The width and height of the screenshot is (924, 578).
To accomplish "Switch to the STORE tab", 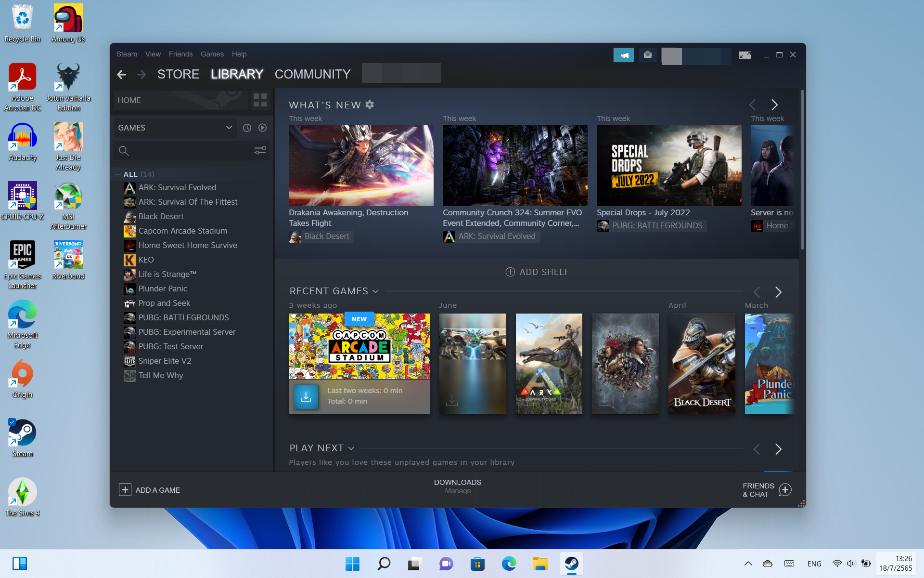I will (178, 74).
